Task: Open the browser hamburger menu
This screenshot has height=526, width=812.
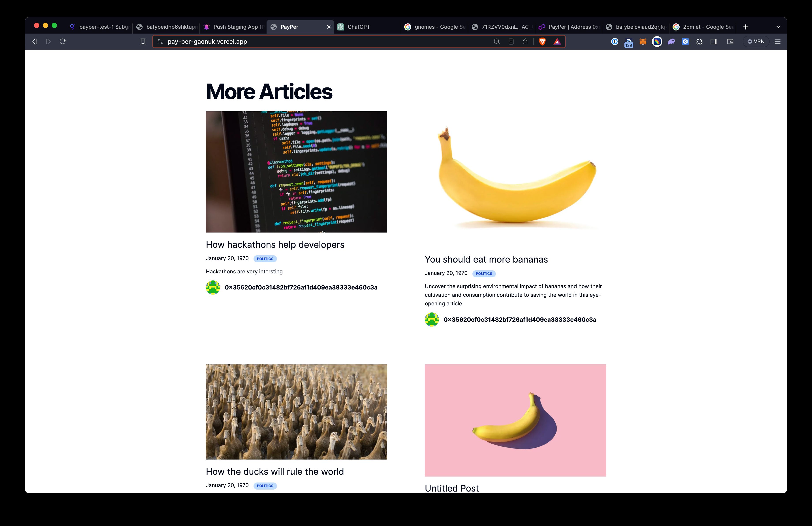Action: point(778,42)
